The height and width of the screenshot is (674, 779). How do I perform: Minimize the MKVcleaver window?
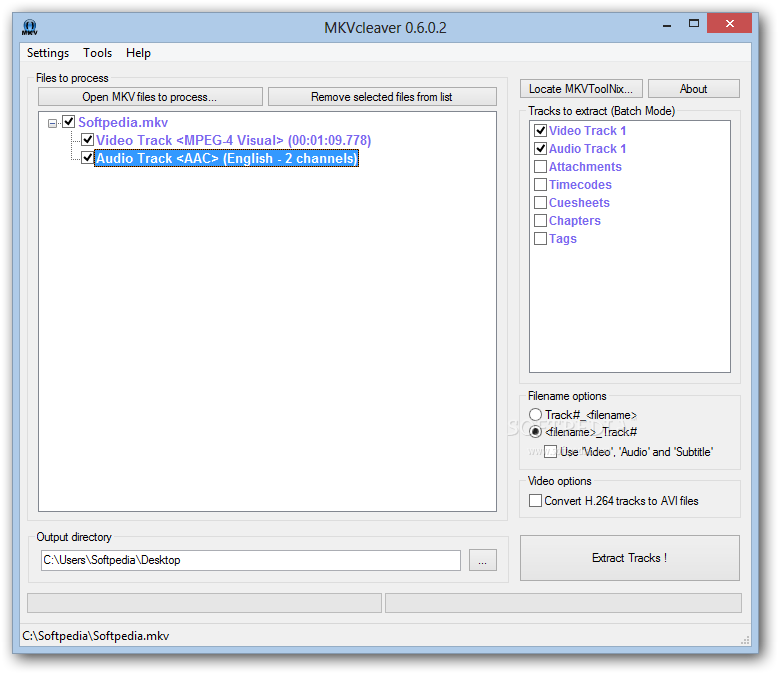pyautogui.click(x=667, y=24)
